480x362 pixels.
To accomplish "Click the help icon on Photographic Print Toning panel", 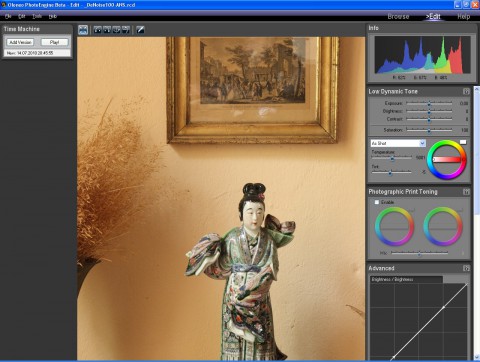I will pyautogui.click(x=466, y=192).
